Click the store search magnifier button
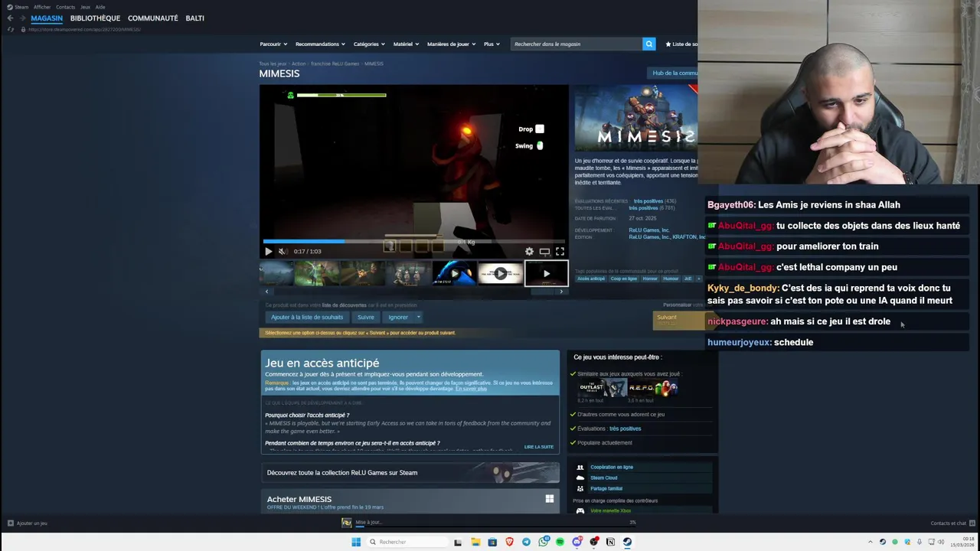The image size is (980, 551). pos(649,44)
